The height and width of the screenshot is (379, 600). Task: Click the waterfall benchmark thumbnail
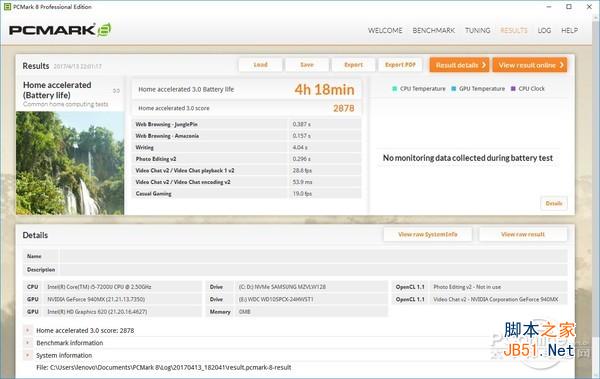point(70,163)
